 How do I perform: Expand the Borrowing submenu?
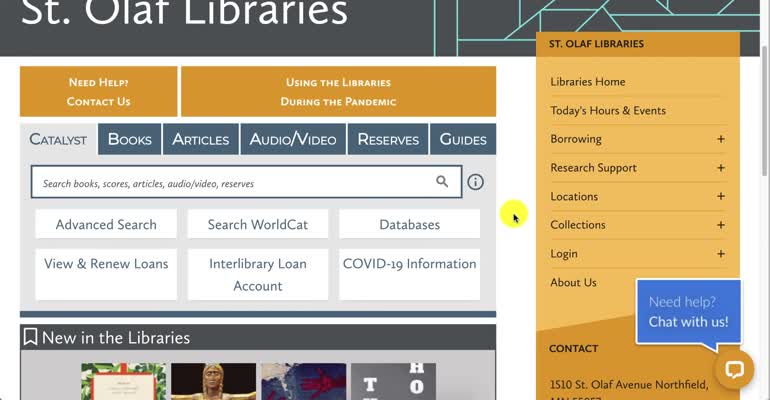pyautogui.click(x=720, y=139)
